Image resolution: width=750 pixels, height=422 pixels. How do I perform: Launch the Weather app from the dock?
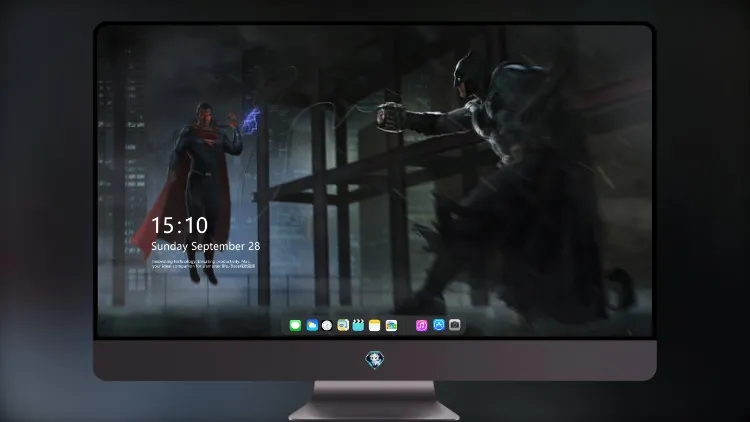point(312,326)
